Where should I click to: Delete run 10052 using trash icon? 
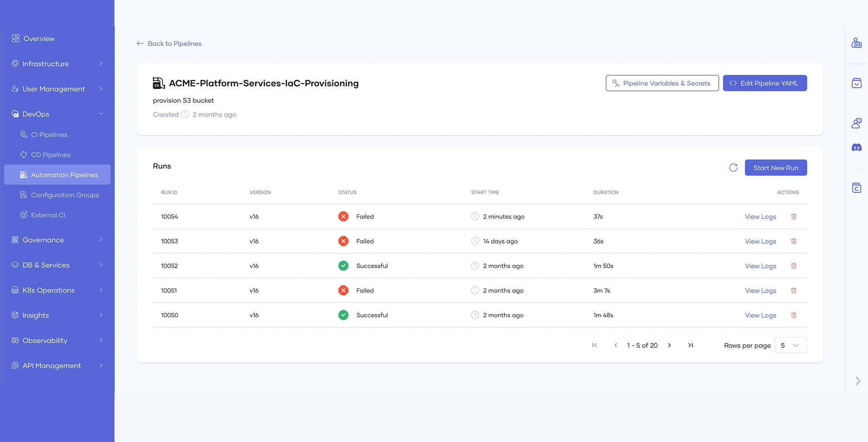click(x=794, y=266)
